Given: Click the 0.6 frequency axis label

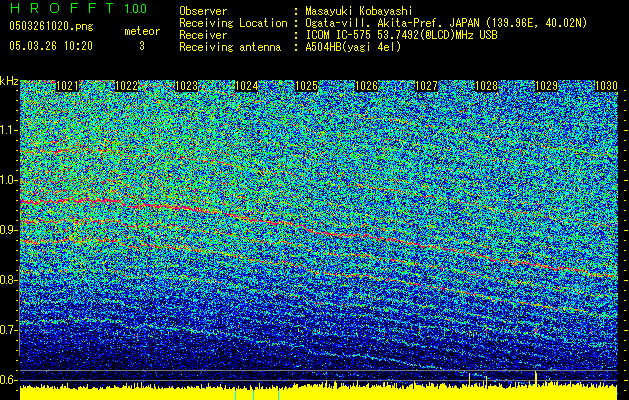Looking at the screenshot, I should (x=8, y=380).
